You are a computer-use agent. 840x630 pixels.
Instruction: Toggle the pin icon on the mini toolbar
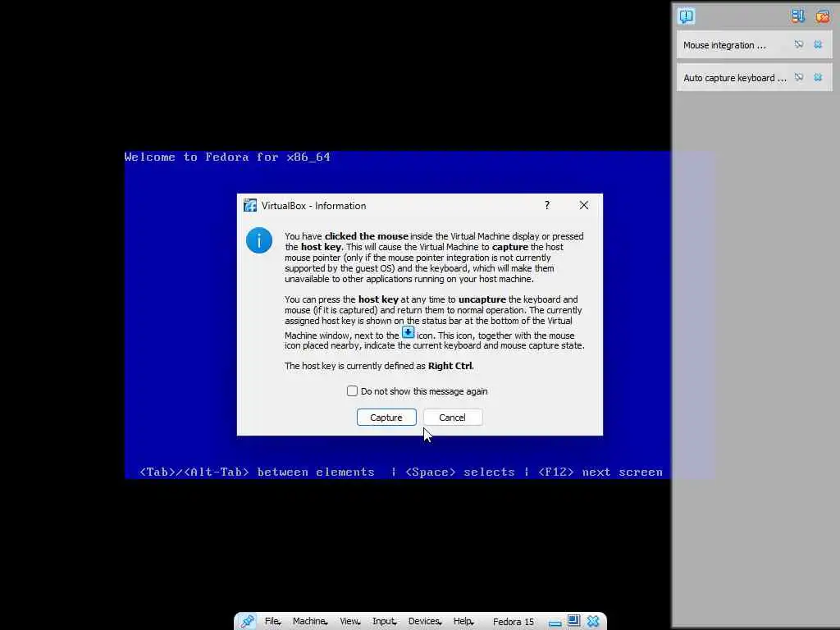click(x=247, y=621)
